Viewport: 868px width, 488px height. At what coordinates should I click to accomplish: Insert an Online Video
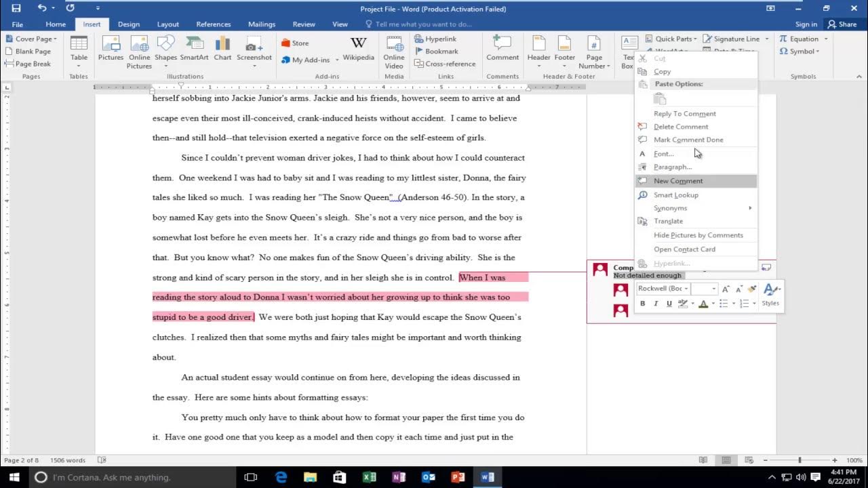(x=394, y=52)
